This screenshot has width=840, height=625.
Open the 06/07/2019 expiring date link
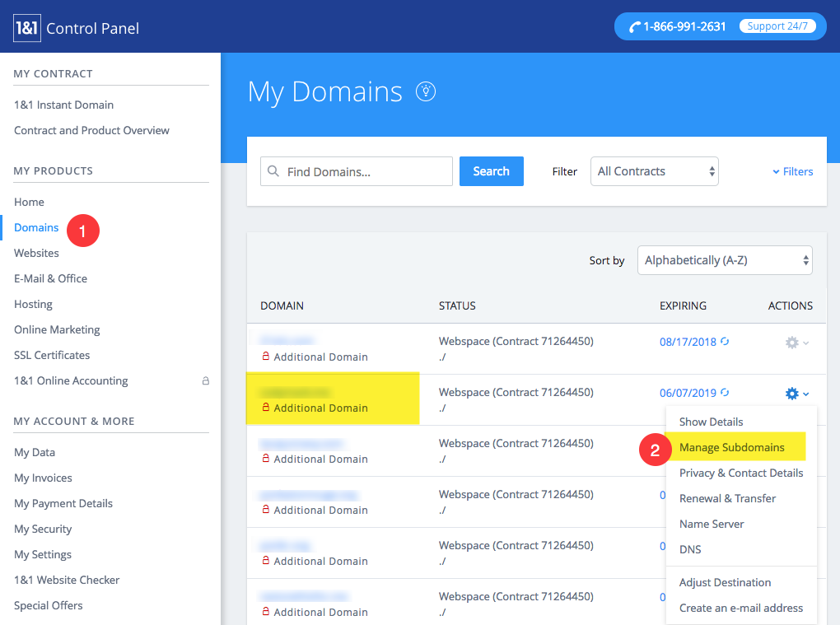click(688, 393)
